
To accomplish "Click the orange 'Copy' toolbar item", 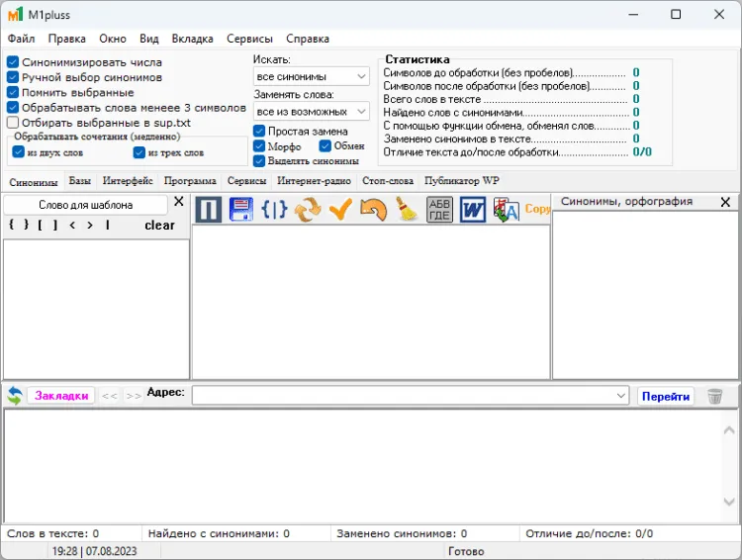I will point(537,209).
